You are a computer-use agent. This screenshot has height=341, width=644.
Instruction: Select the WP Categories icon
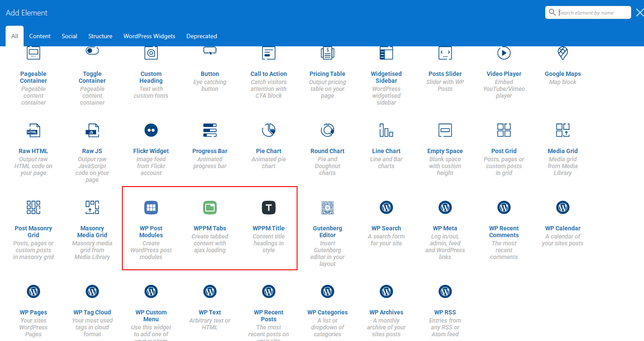point(328,292)
